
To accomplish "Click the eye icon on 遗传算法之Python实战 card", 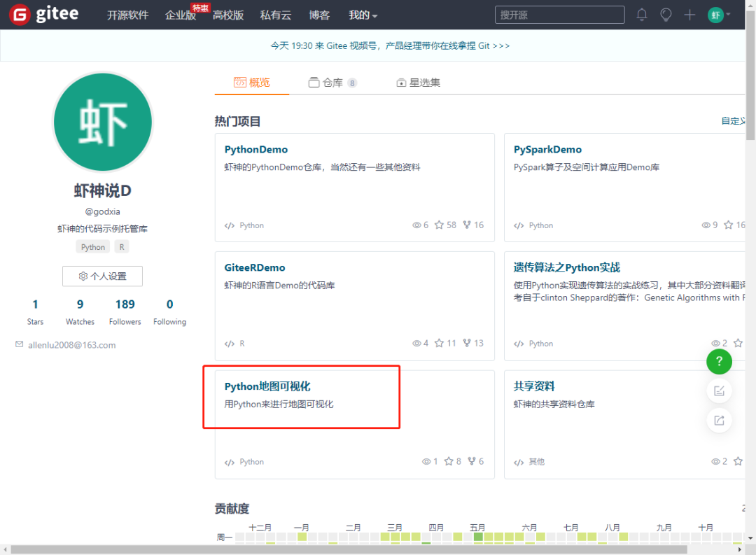I will click(x=715, y=344).
